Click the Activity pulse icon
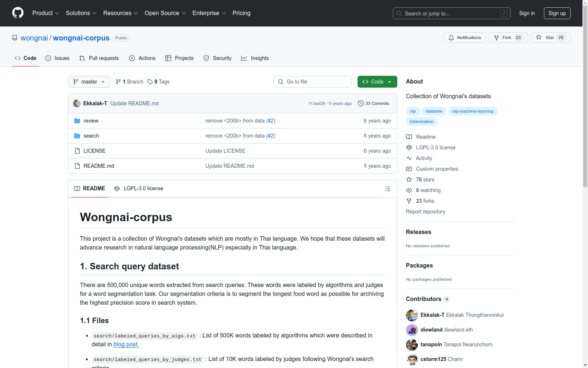Image resolution: width=588 pixels, height=368 pixels. tap(409, 158)
